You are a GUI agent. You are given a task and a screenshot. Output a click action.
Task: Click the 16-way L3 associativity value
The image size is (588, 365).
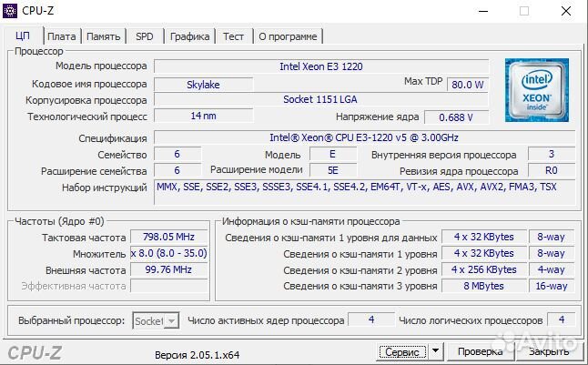click(x=552, y=286)
